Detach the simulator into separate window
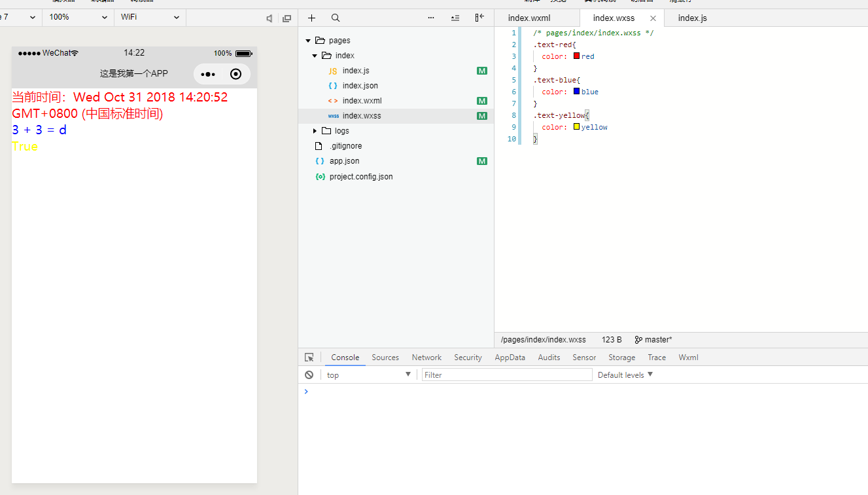This screenshot has width=868, height=495. (x=286, y=18)
